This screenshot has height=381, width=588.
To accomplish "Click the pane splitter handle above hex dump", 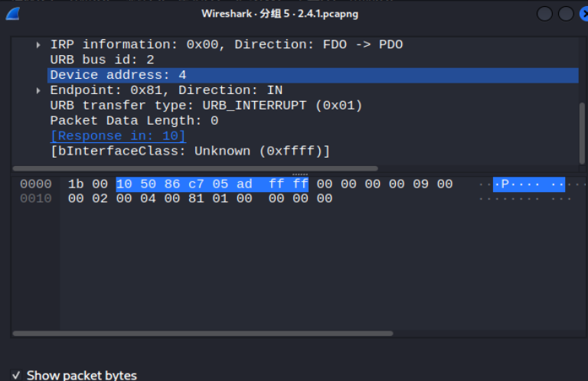I will pyautogui.click(x=299, y=174).
